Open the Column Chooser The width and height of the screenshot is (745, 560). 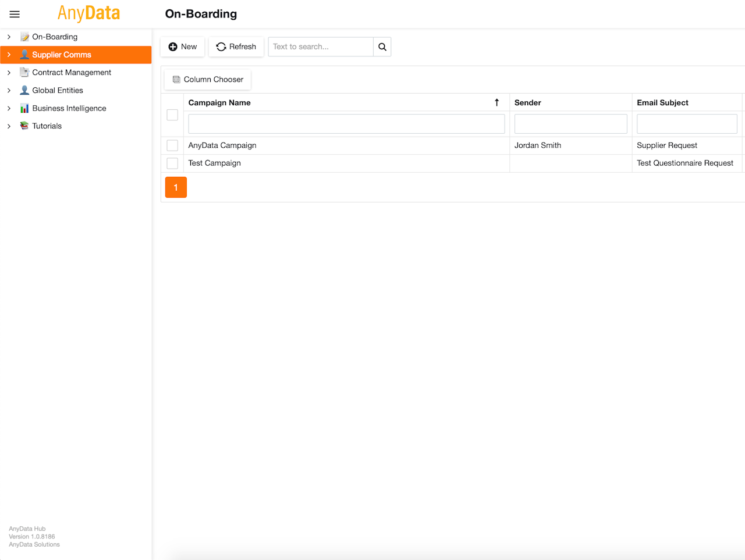(x=208, y=80)
